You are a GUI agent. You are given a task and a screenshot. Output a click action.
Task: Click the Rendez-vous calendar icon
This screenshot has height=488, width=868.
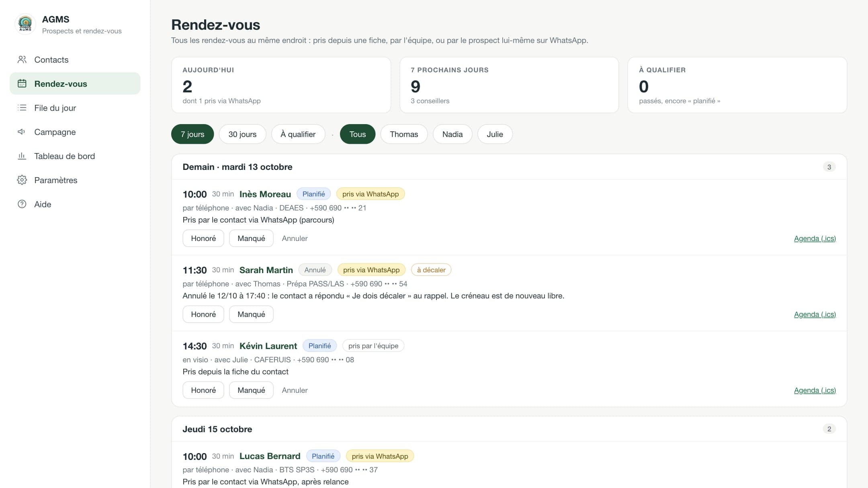[22, 84]
